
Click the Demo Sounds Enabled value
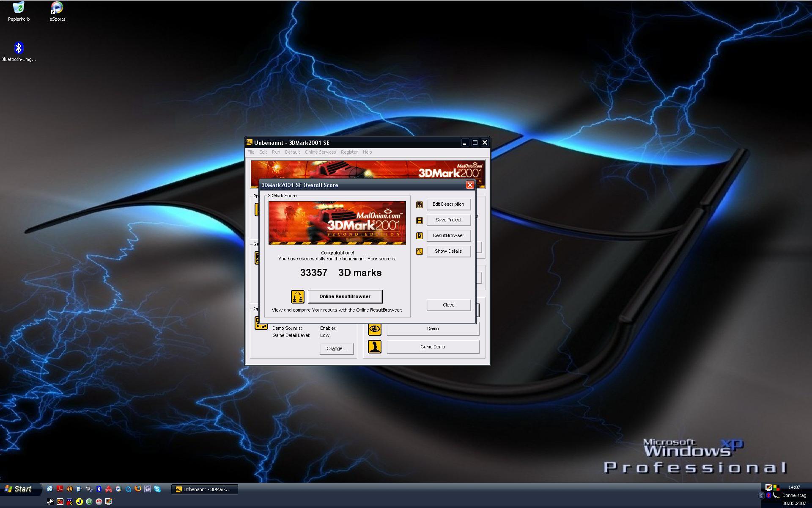pyautogui.click(x=328, y=329)
